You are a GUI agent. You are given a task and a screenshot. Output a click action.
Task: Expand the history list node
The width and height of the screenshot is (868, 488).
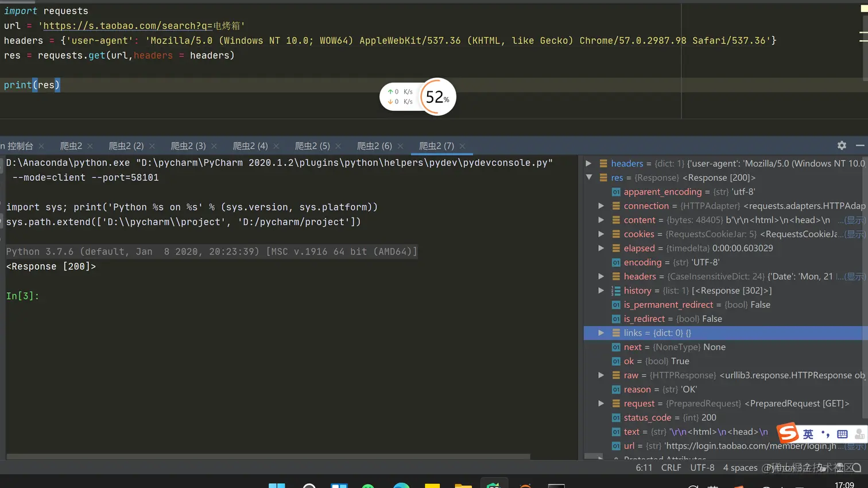click(x=601, y=291)
